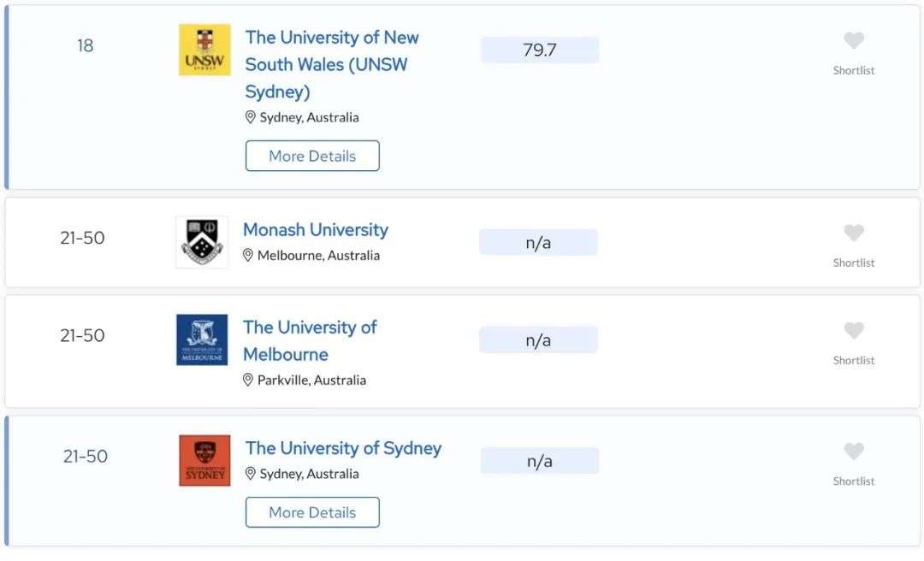This screenshot has width=924, height=561.
Task: Toggle heart icon for University of Sydney
Action: pyautogui.click(x=853, y=452)
